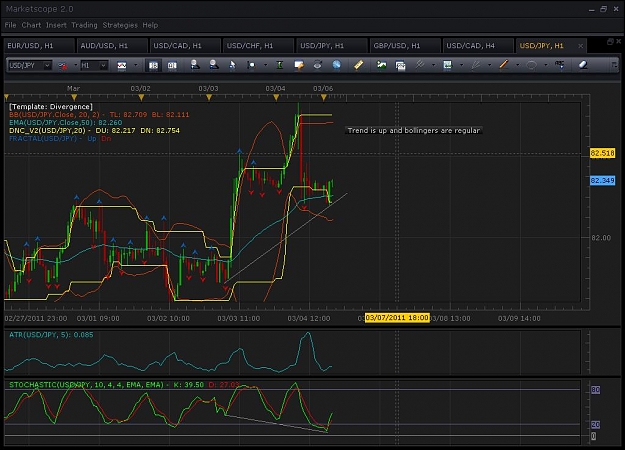The width and height of the screenshot is (625, 450).
Task: Click the green add indicator chart icon
Action: (x=381, y=65)
